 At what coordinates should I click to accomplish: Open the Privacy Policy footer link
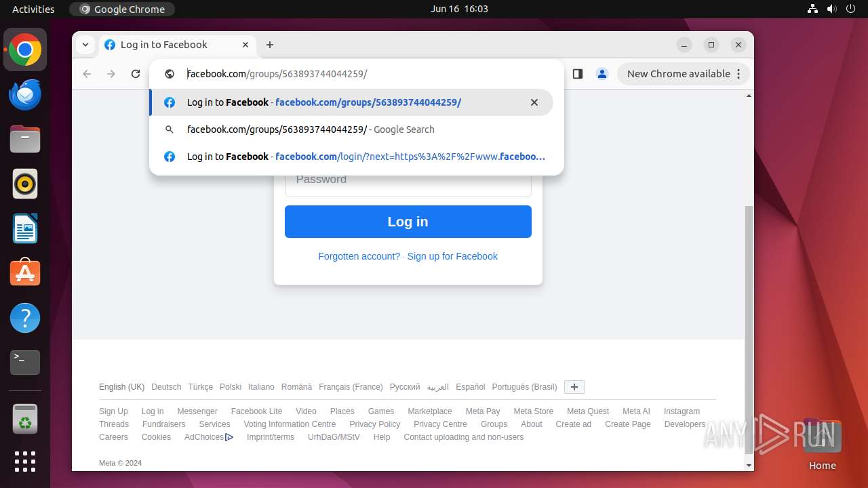click(375, 424)
